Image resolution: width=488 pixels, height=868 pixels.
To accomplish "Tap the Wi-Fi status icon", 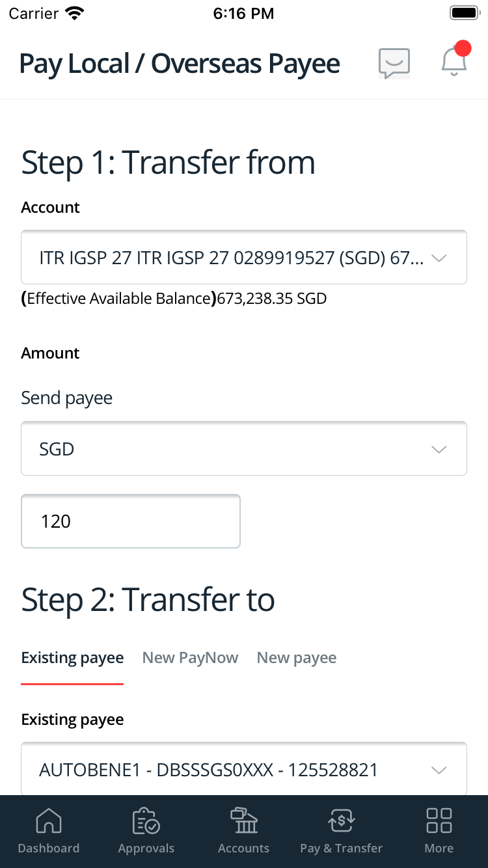I will [x=74, y=12].
